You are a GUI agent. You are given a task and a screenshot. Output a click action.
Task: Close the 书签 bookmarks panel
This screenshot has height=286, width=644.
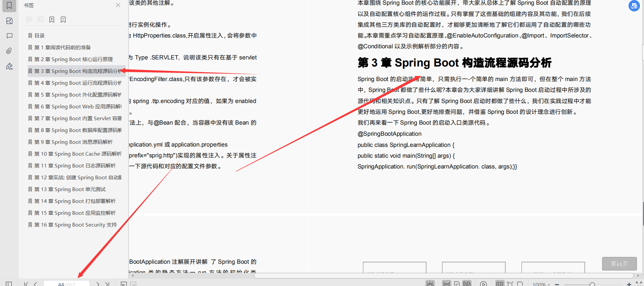point(118,5)
